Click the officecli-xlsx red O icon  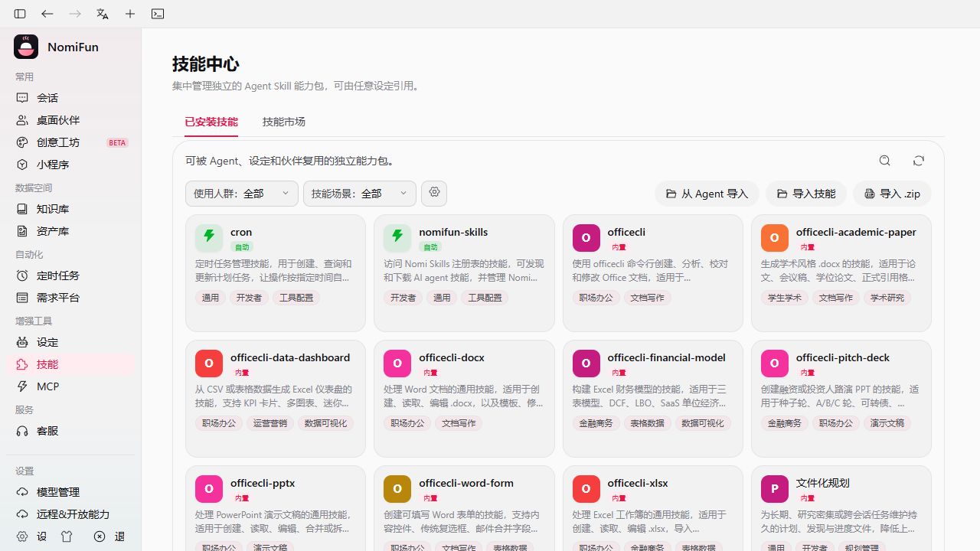(x=586, y=489)
